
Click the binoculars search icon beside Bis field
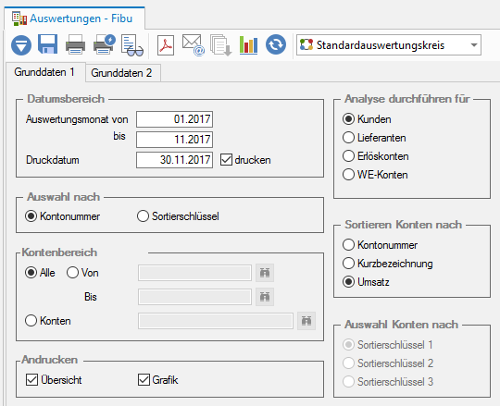tap(265, 297)
